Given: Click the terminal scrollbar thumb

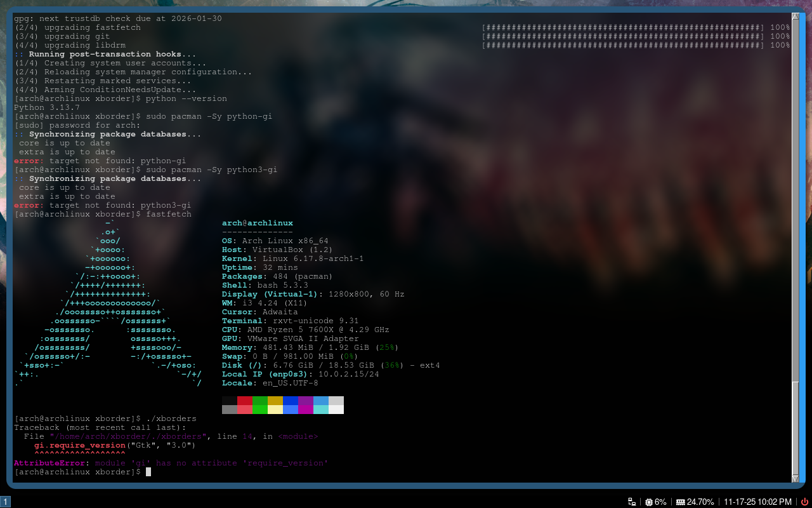Looking at the screenshot, I should click(x=796, y=429).
